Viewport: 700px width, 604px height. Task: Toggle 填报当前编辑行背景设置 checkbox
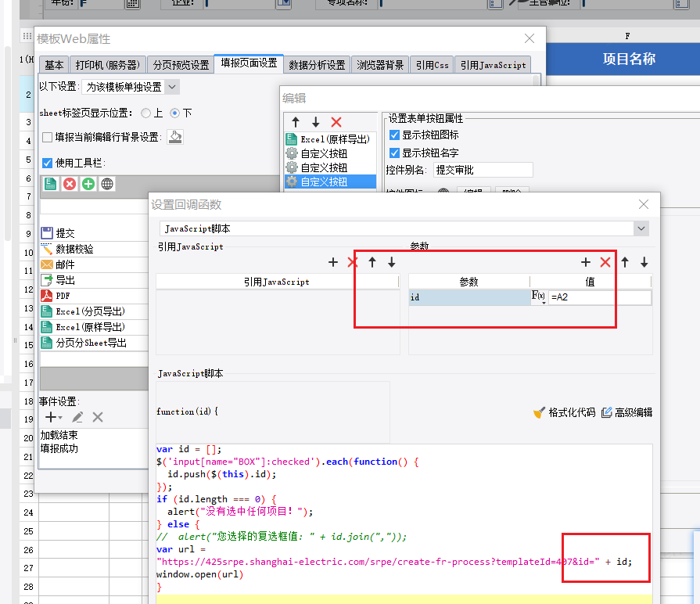(48, 137)
